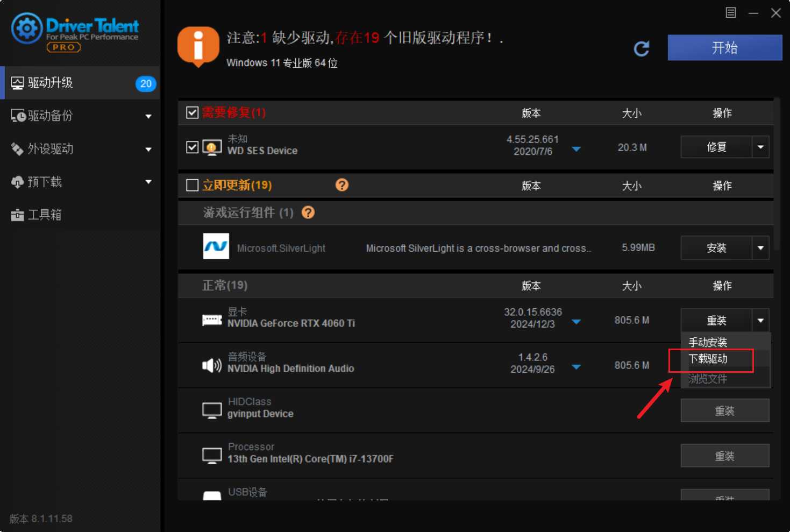Open the 安装 button dropdown arrow
This screenshot has height=532, width=790.
[760, 248]
